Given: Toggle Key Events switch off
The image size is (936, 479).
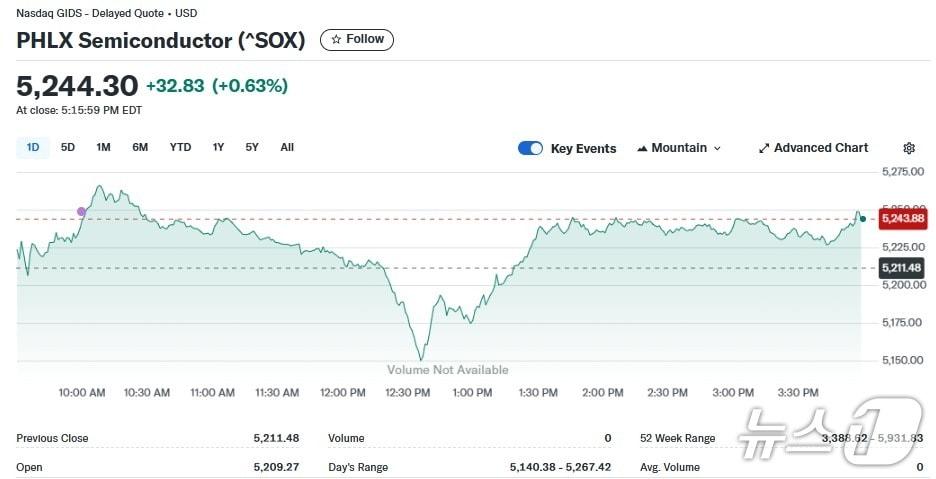Looking at the screenshot, I should [530, 148].
